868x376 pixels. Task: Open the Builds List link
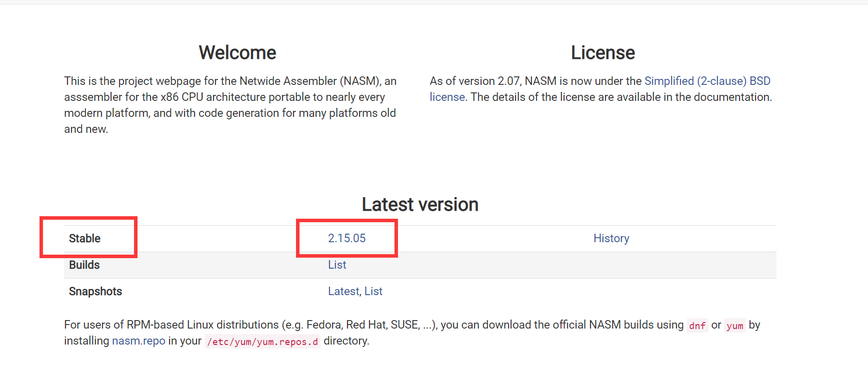pyautogui.click(x=337, y=265)
